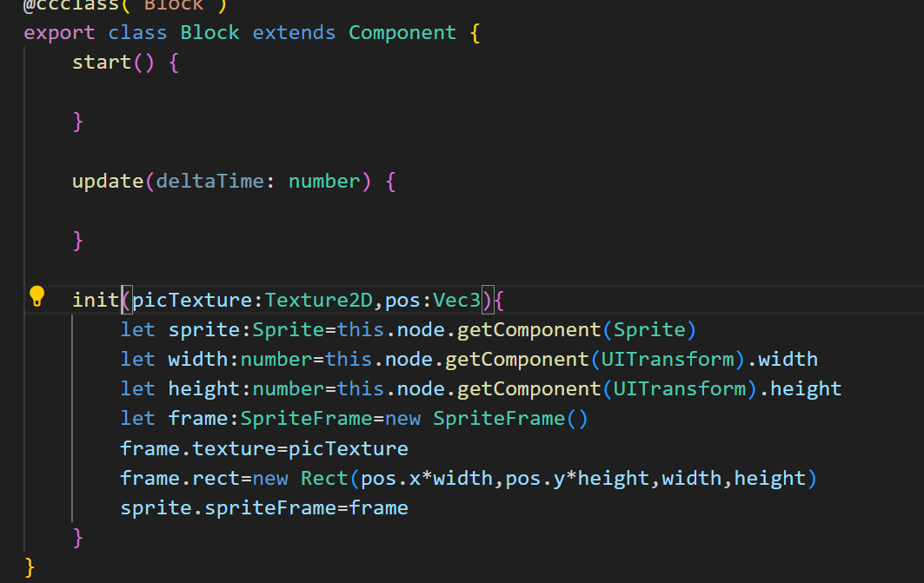Click the 'Vec3' type annotation
924x583 pixels.
[x=457, y=300]
